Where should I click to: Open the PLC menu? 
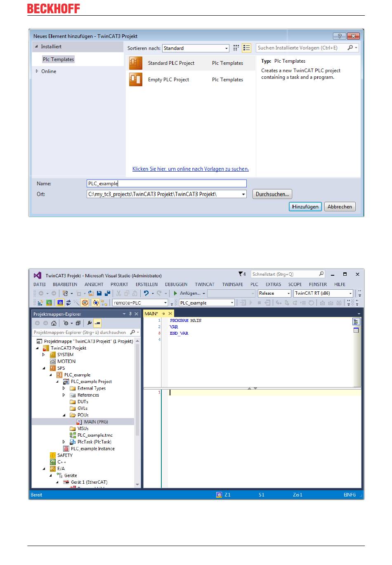[254, 284]
